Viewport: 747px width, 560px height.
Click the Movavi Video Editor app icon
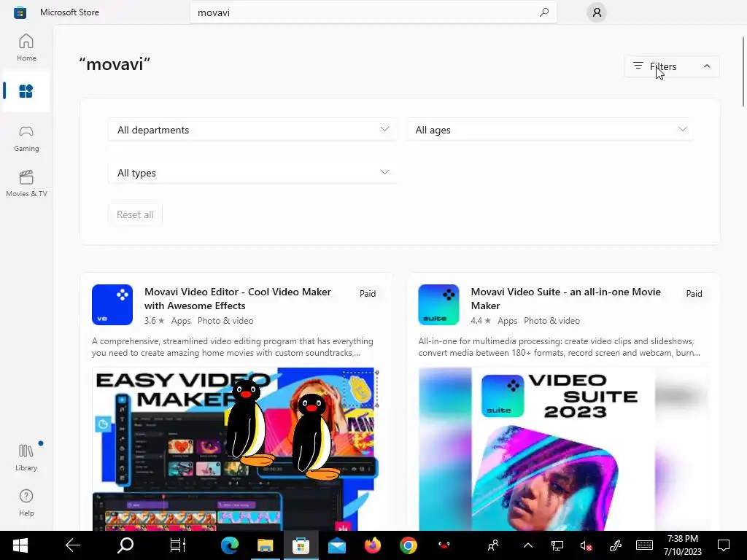(112, 305)
